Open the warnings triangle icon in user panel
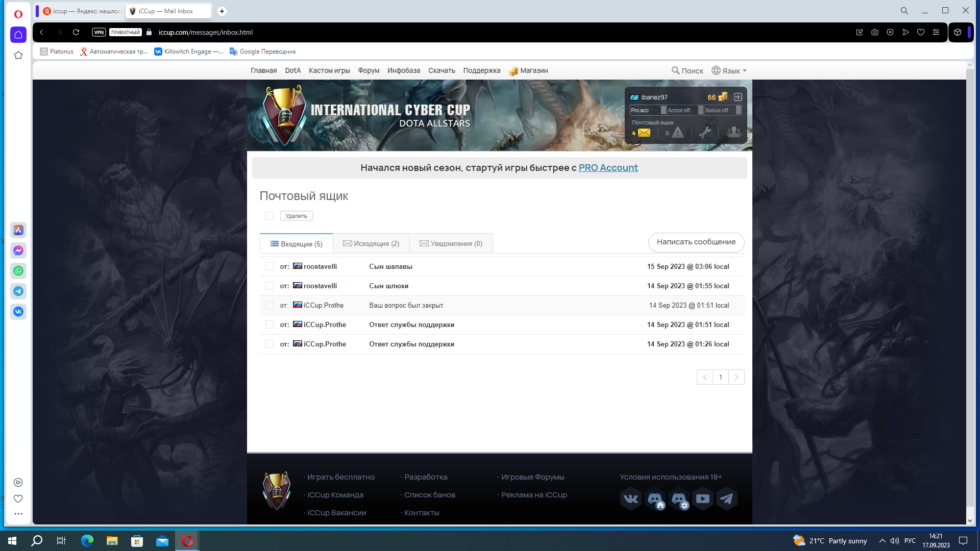The image size is (980, 551). 677,133
